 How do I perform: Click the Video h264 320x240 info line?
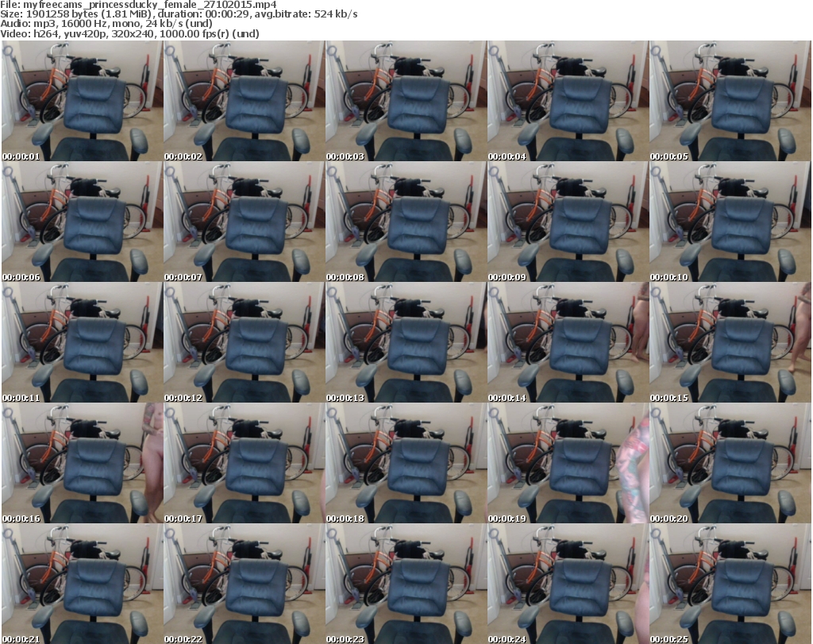point(129,33)
